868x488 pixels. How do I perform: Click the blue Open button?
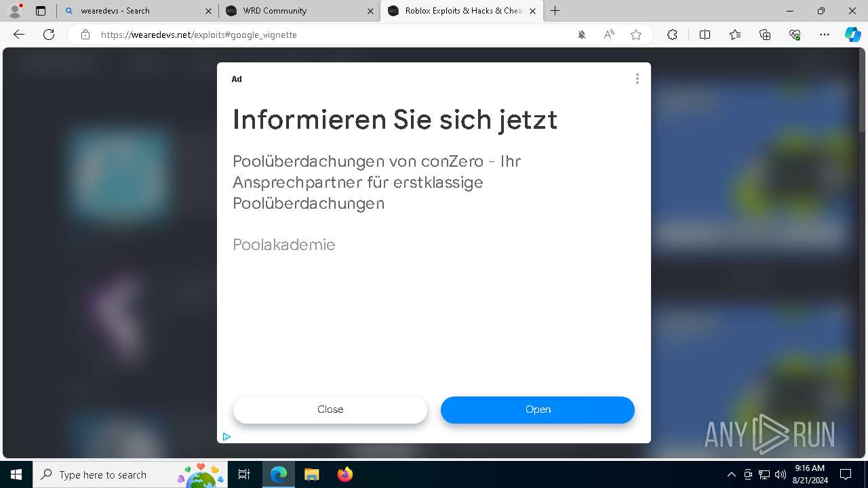[x=538, y=409]
